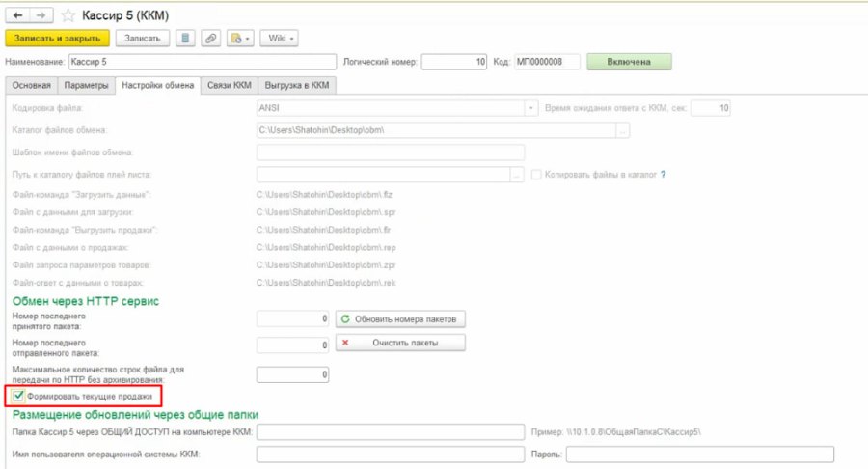Image resolution: width=868 pixels, height=469 pixels.
Task: Click Обновить номера пакетов button
Action: click(x=400, y=319)
